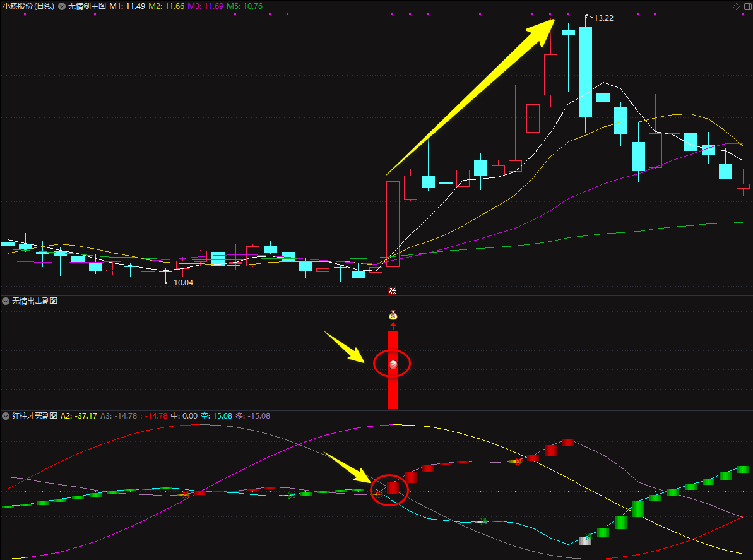Click the 无情出击副图 panel title
The width and height of the screenshot is (753, 560).
(x=35, y=301)
